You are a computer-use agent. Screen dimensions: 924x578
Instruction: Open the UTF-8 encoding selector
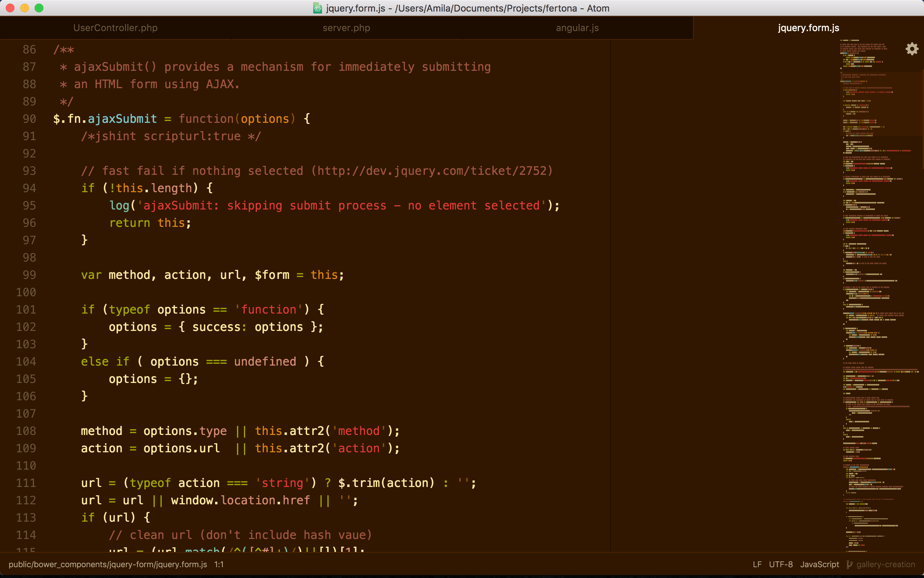tap(780, 564)
